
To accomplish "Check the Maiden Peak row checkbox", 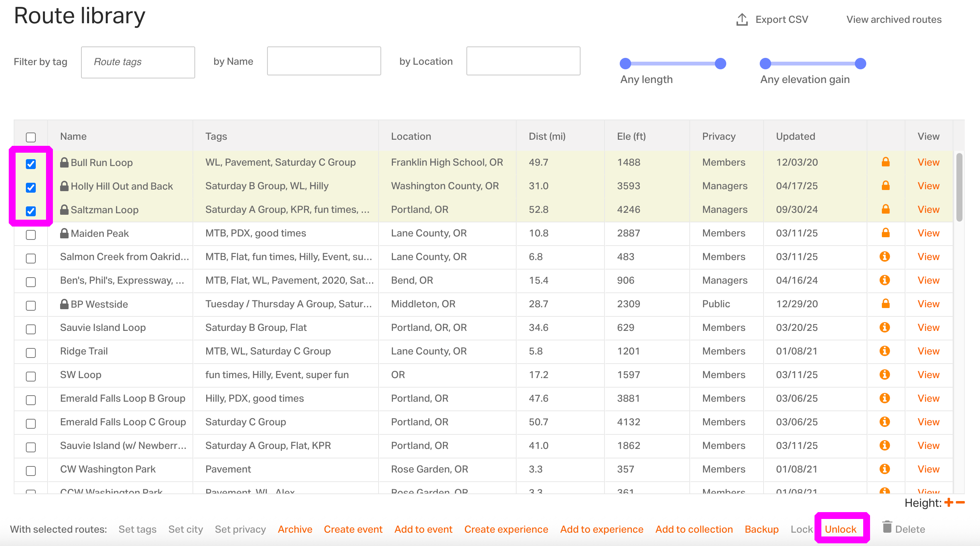I will click(31, 235).
